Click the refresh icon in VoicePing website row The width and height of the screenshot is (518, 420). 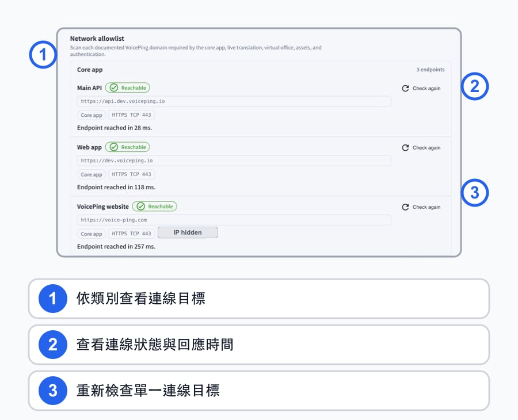pos(405,207)
